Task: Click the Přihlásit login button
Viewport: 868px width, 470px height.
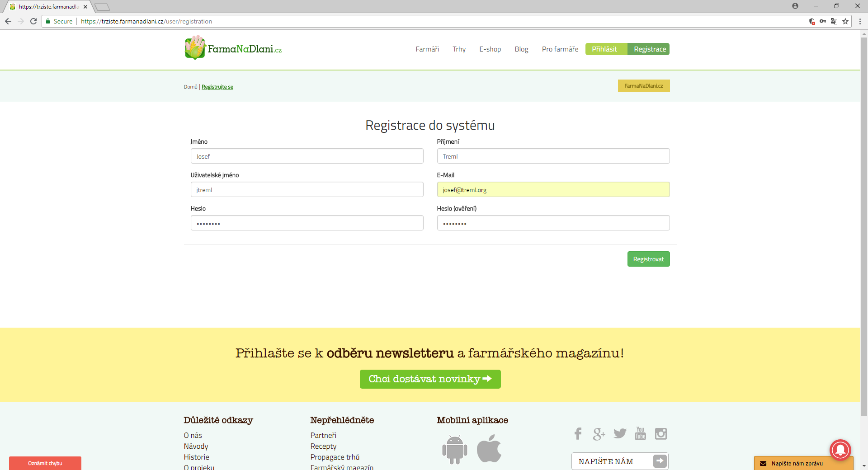Action: [604, 49]
